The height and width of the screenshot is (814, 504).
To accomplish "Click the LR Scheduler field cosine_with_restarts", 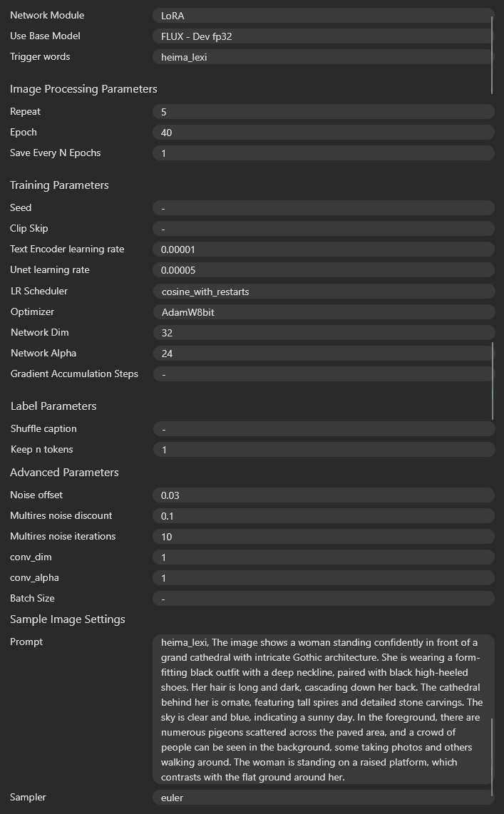I will (324, 292).
